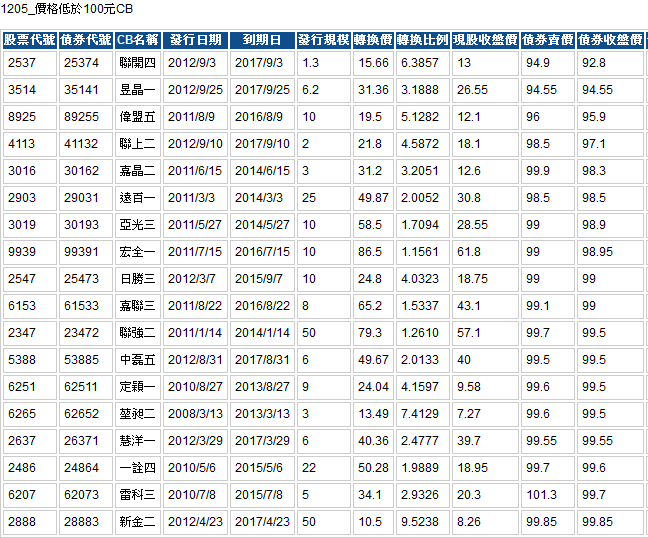Select CB name 嘉聯三
648x538 pixels.
point(138,306)
